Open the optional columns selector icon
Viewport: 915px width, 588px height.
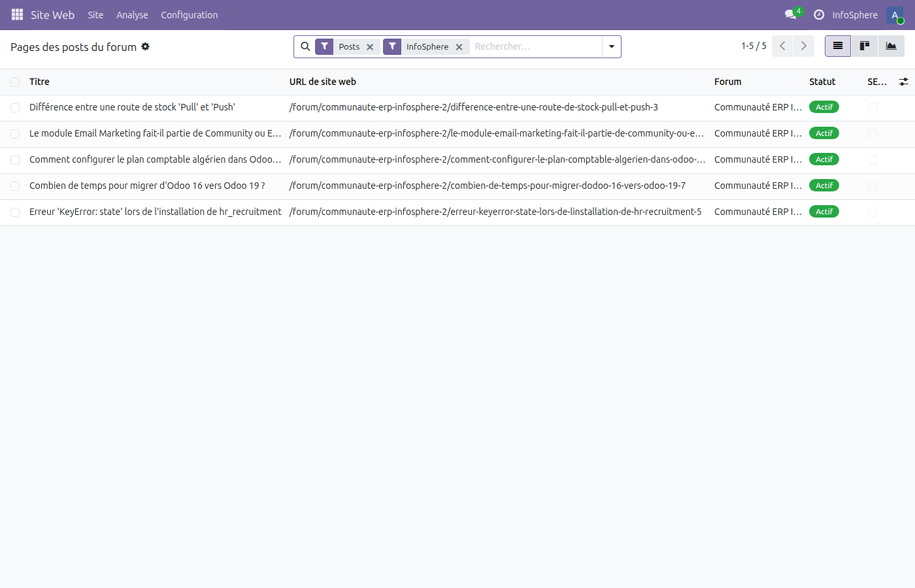coord(904,82)
